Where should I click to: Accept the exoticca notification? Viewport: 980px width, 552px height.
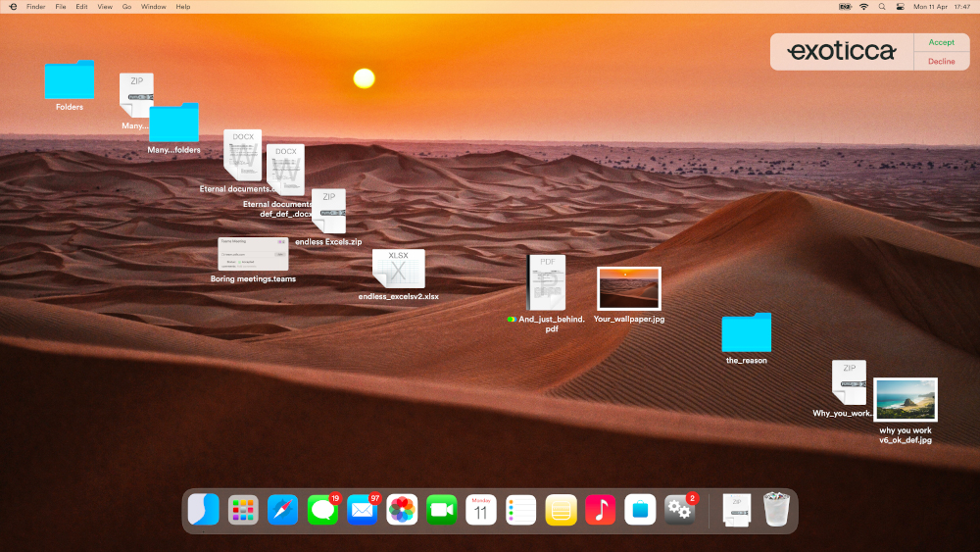(x=941, y=42)
